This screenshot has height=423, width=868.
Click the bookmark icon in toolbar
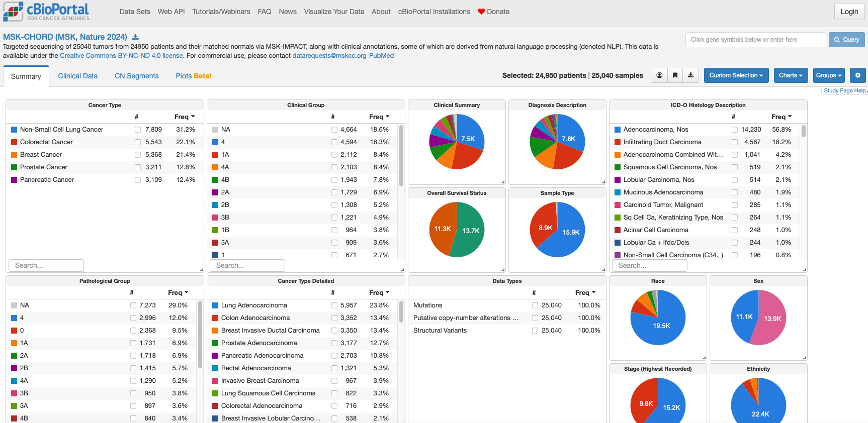pyautogui.click(x=675, y=75)
